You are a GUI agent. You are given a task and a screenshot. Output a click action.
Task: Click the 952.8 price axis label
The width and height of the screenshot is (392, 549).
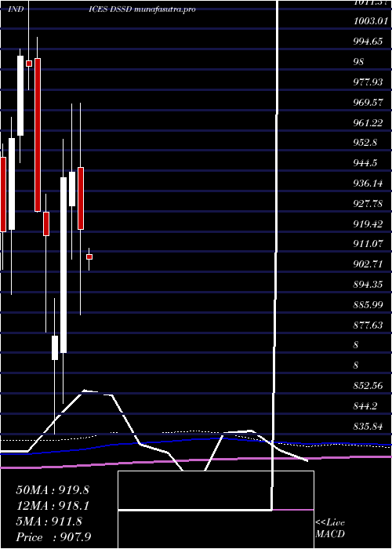pos(365,143)
